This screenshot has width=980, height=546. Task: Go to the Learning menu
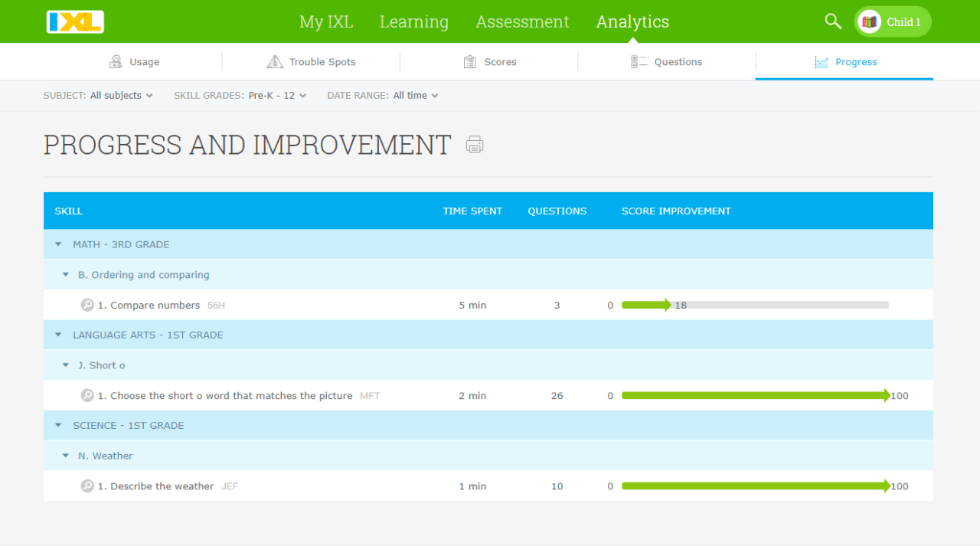[413, 21]
